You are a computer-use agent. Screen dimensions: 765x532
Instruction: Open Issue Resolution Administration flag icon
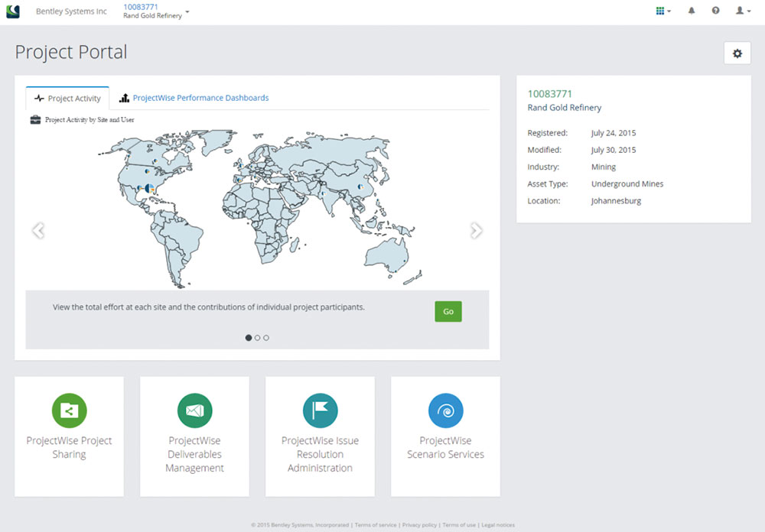tap(320, 410)
